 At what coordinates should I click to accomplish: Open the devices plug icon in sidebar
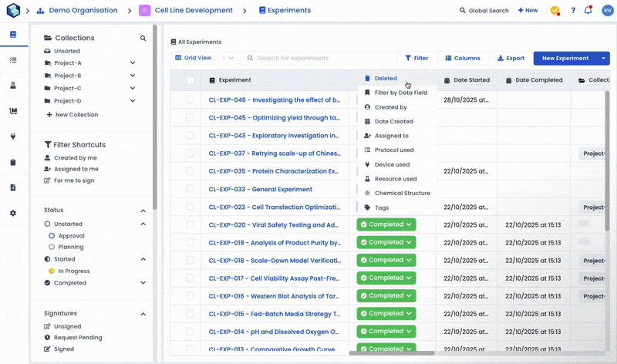coord(13,136)
